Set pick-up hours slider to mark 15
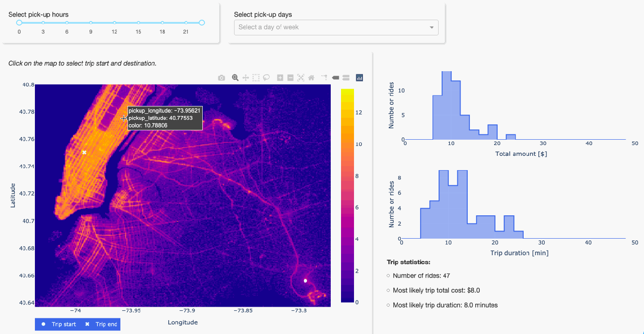The width and height of the screenshot is (644, 334). point(138,22)
